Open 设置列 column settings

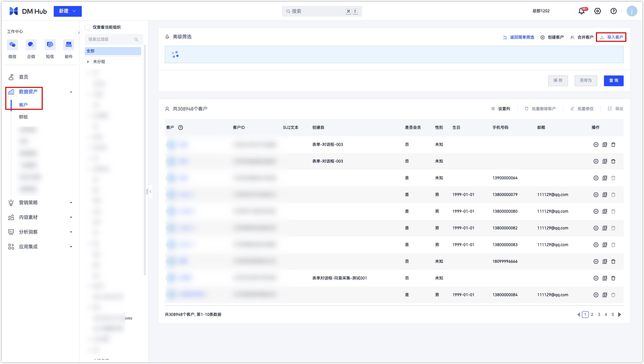click(501, 109)
